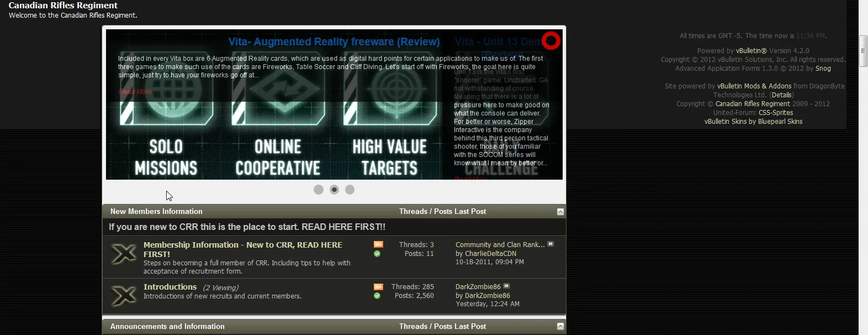Click 'Introductions of new recruits' description text
868x335 pixels.
pyautogui.click(x=223, y=296)
